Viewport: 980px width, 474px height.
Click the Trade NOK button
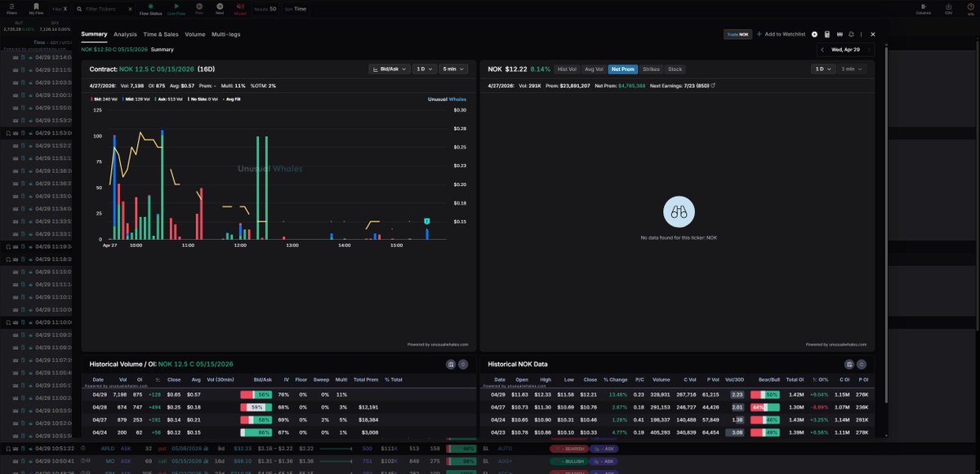[737, 34]
